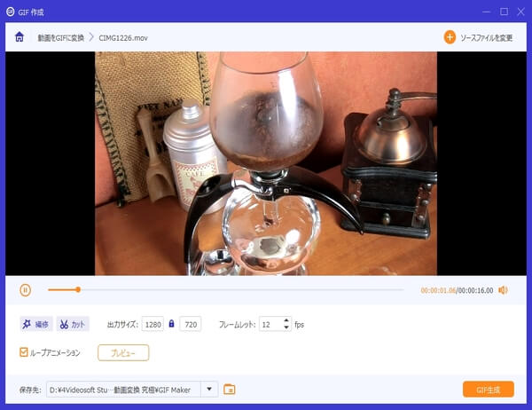The image size is (532, 410).
Task: Expand the save destination dropdown
Action: coord(209,389)
